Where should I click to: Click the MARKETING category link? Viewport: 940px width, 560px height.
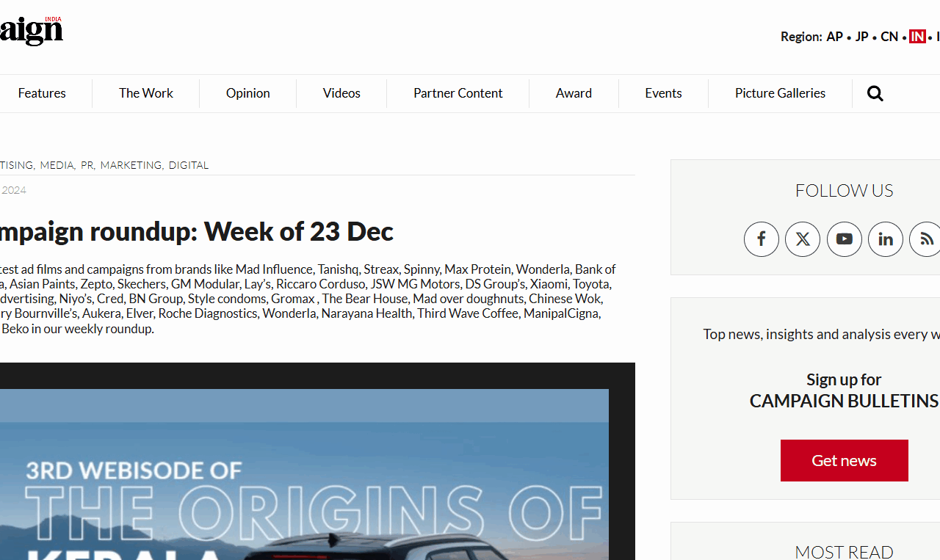(131, 165)
